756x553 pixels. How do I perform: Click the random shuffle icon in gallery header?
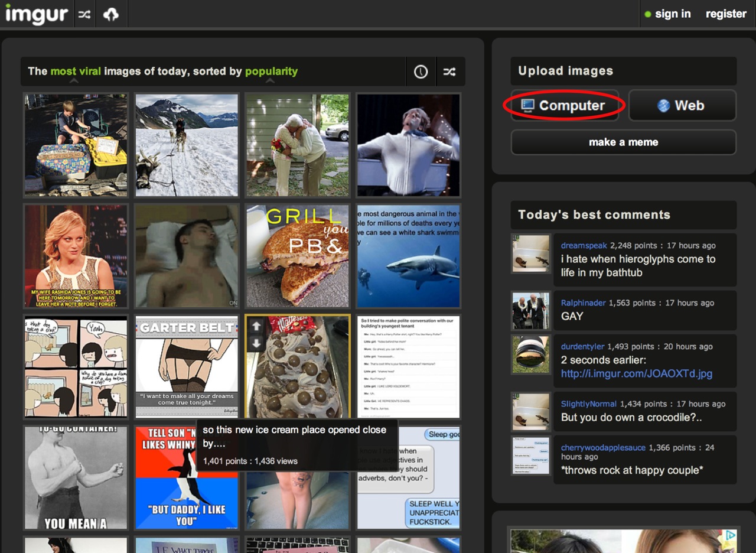coord(450,71)
